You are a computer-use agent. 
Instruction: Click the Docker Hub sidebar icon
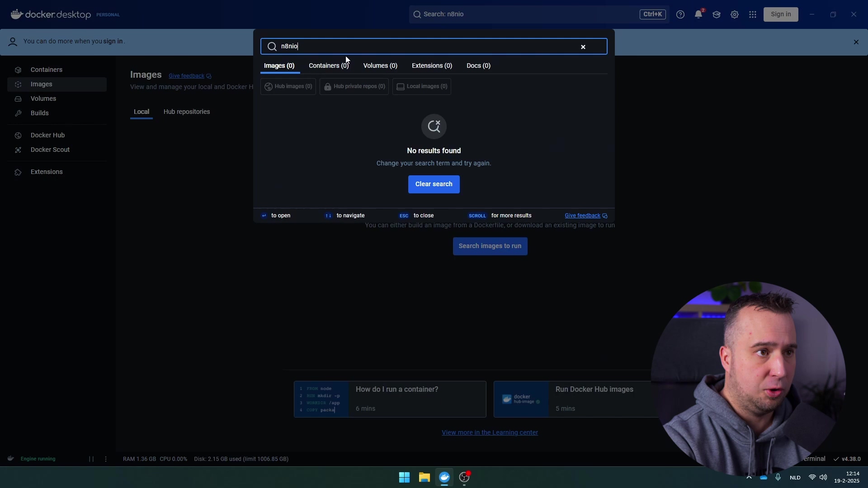[18, 136]
